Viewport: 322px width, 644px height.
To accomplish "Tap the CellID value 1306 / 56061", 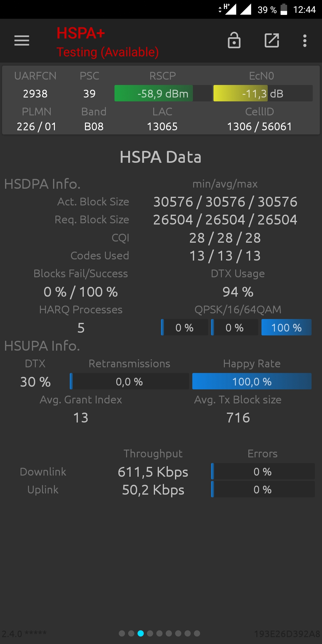I will (x=259, y=126).
